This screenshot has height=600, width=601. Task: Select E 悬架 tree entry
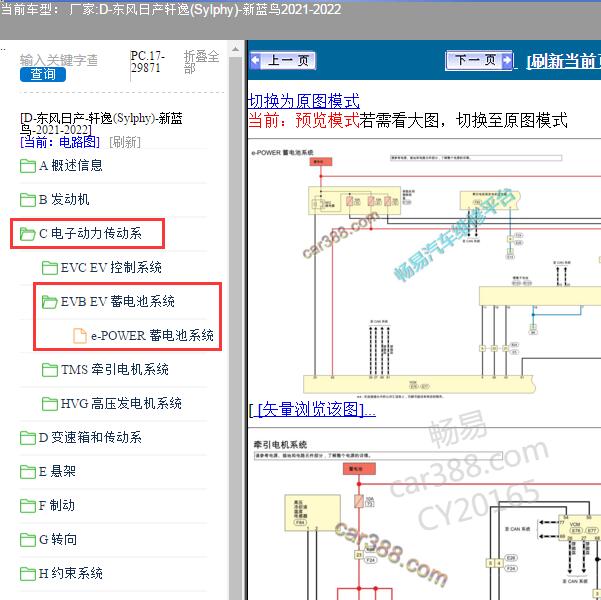pyautogui.click(x=57, y=472)
